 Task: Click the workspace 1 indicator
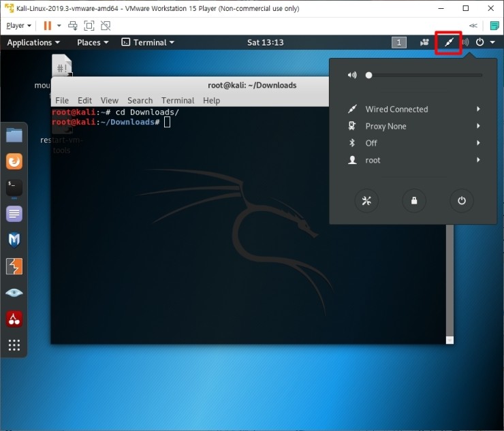click(x=399, y=42)
